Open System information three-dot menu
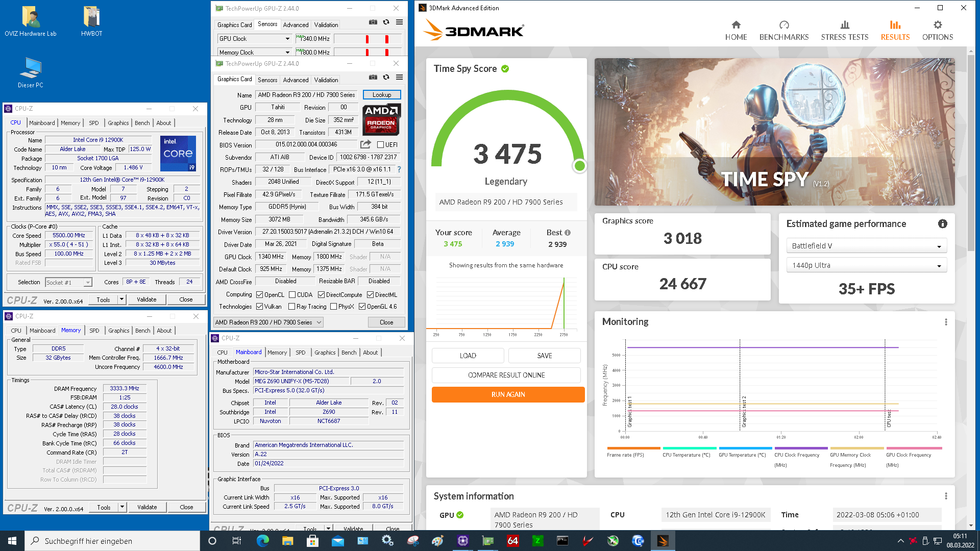Viewport: 980px width, 551px height. [946, 496]
